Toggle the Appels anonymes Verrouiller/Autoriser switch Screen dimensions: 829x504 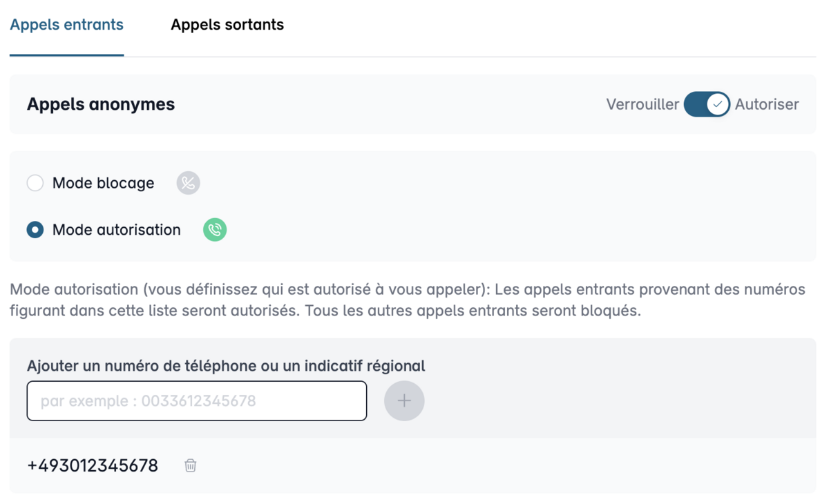point(707,104)
